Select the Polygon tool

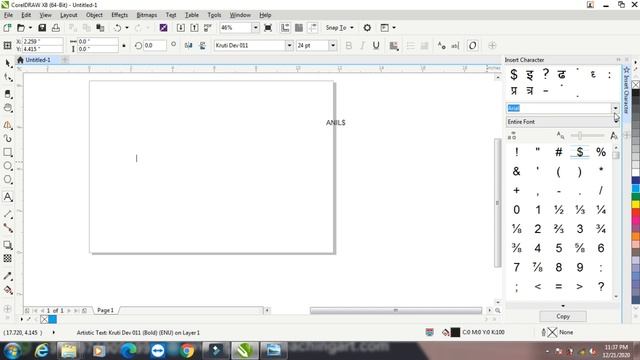point(8,180)
